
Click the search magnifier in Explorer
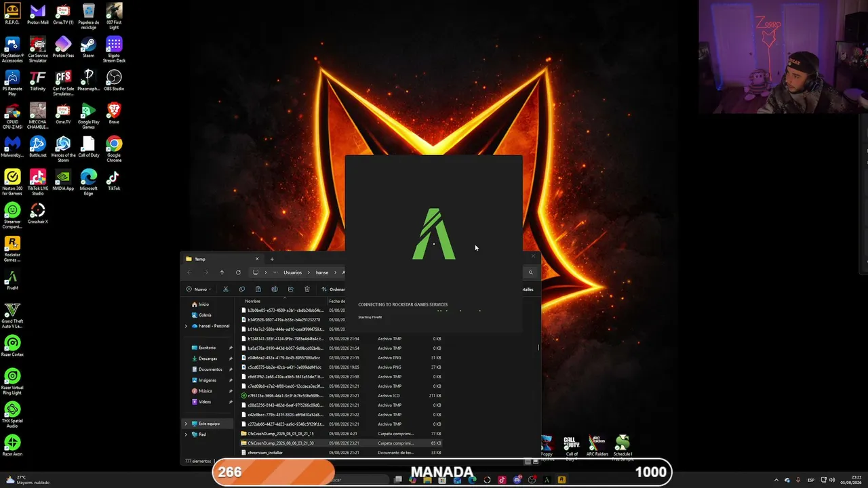click(530, 272)
